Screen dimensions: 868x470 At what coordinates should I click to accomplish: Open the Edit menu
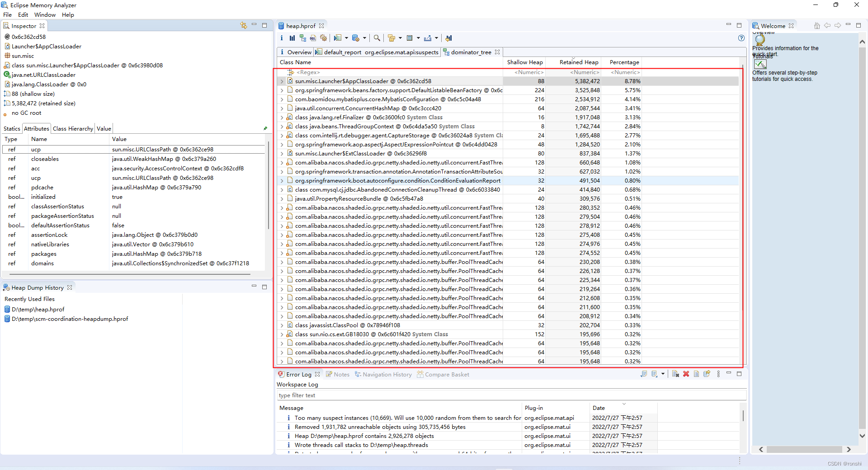(23, 14)
